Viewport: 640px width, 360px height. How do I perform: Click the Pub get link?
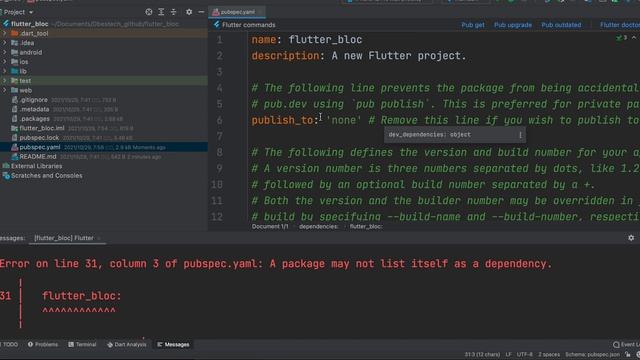[x=473, y=25]
